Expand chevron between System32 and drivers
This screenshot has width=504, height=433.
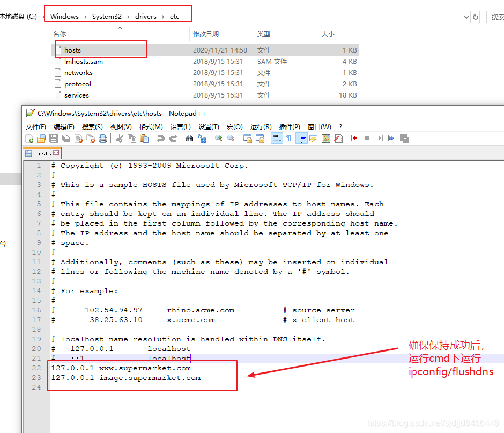(x=128, y=17)
